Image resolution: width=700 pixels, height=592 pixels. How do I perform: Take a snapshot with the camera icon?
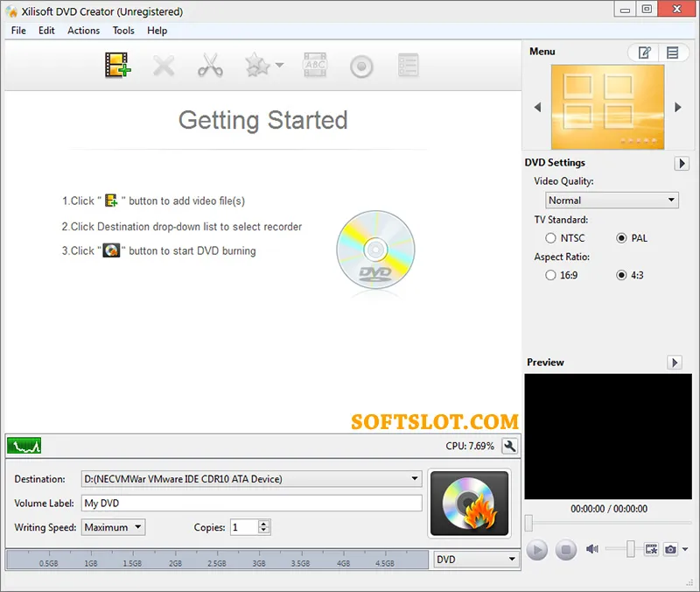(x=670, y=549)
